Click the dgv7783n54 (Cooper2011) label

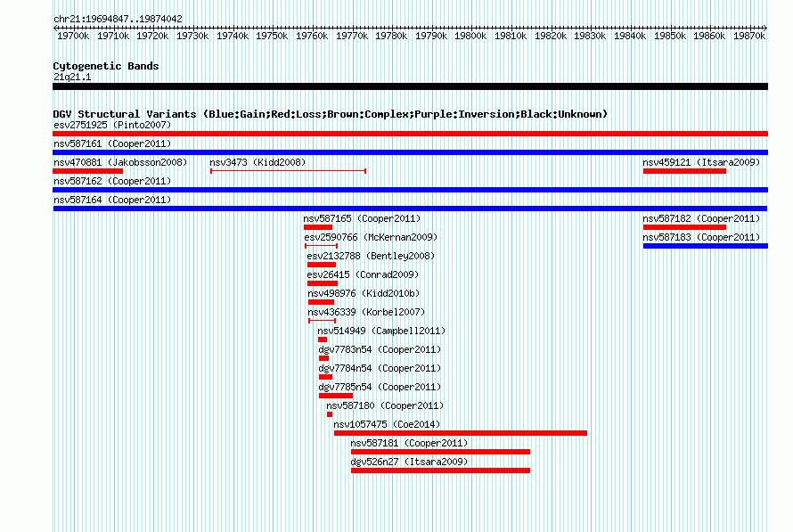click(380, 349)
